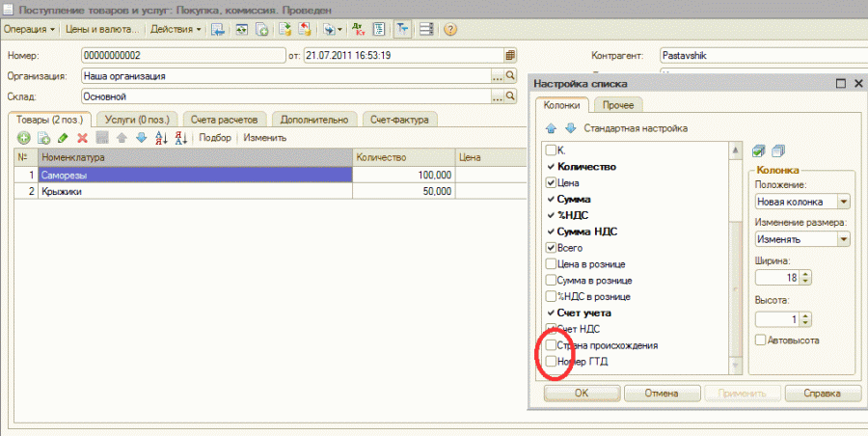This screenshot has height=436, width=868.
Task: Click the document report toolbar icon
Action: click(379, 29)
